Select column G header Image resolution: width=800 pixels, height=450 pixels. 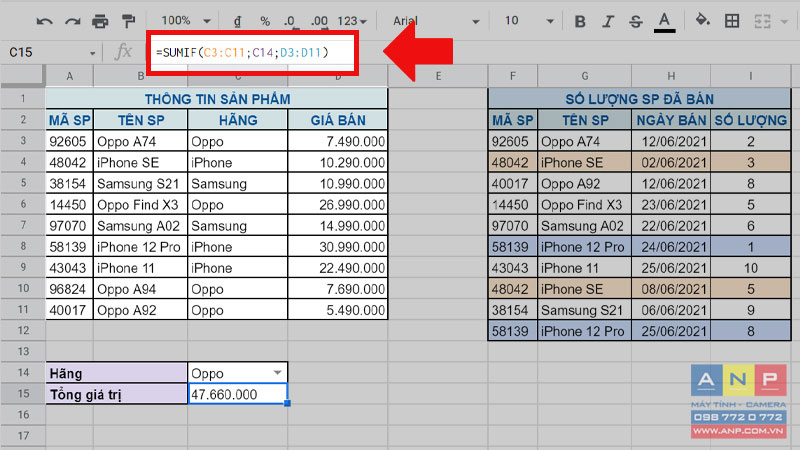585,76
